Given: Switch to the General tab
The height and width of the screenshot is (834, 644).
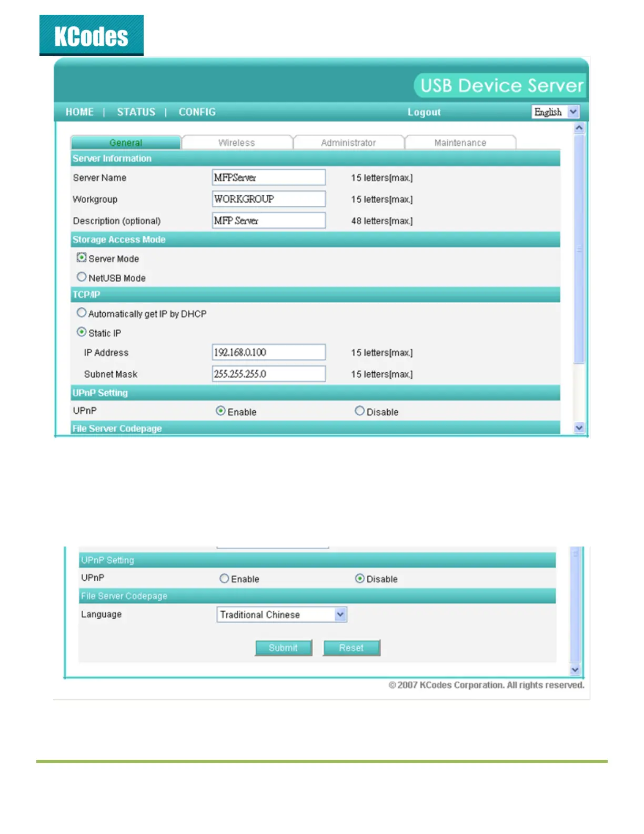Looking at the screenshot, I should 126,143.
